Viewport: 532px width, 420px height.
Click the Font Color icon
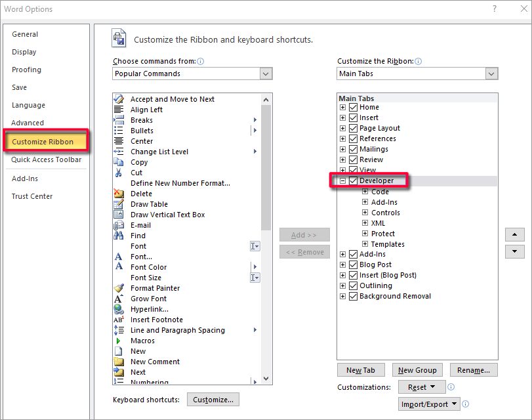(119, 266)
